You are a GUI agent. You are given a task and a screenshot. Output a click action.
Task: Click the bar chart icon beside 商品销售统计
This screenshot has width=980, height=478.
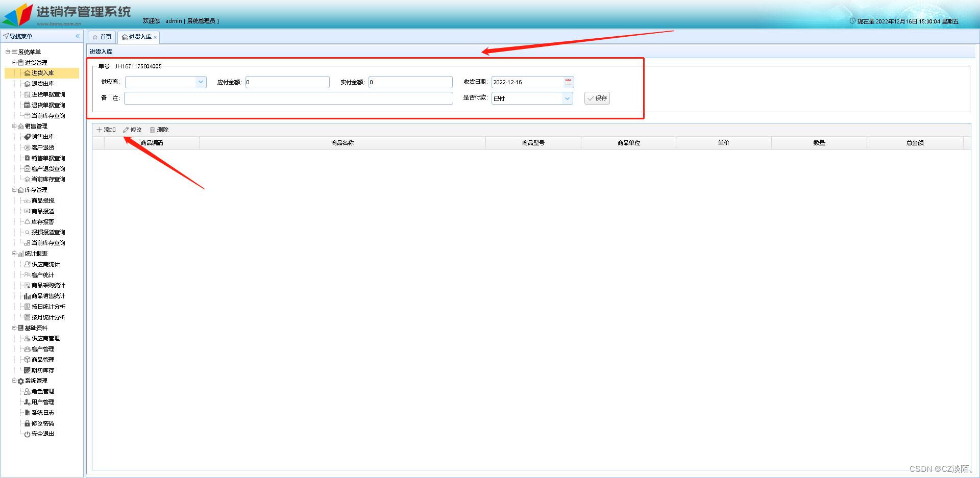28,296
